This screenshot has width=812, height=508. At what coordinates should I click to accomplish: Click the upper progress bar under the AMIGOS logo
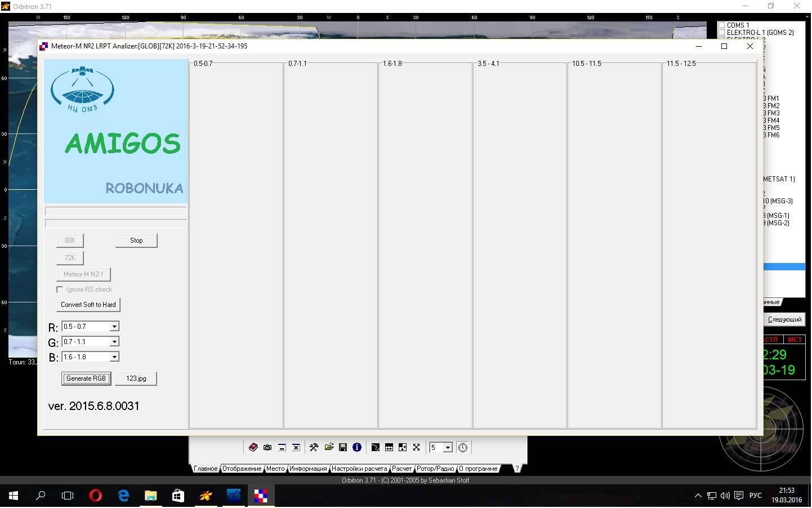[115, 211]
